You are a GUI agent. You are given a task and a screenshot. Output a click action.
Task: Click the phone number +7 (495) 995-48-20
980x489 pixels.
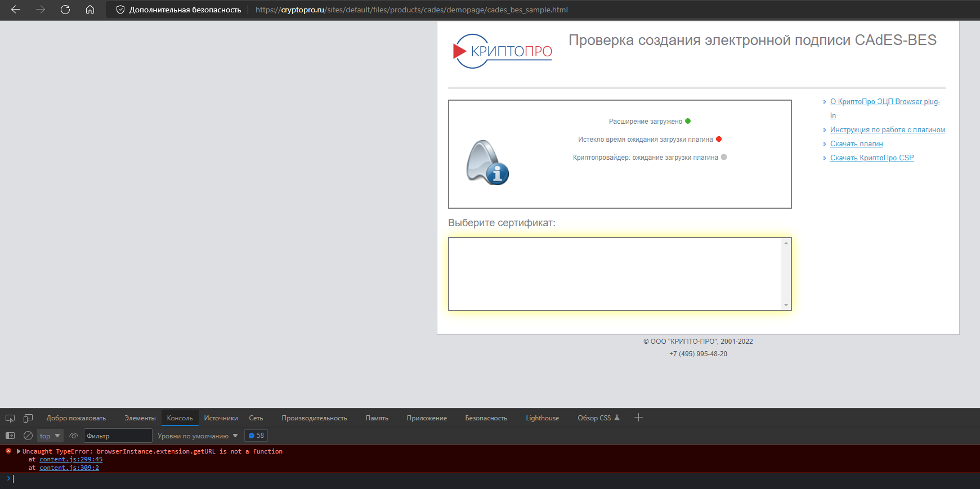(698, 354)
